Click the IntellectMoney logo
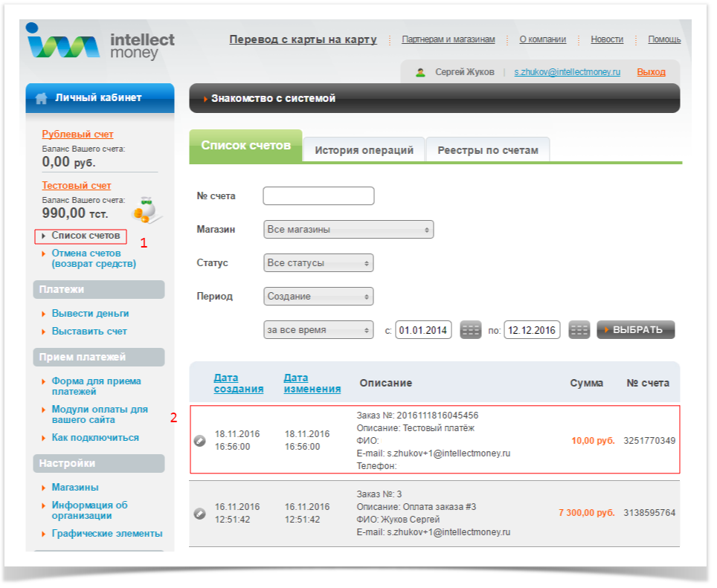Screen dimensions: 717x588 pyautogui.click(x=100, y=45)
